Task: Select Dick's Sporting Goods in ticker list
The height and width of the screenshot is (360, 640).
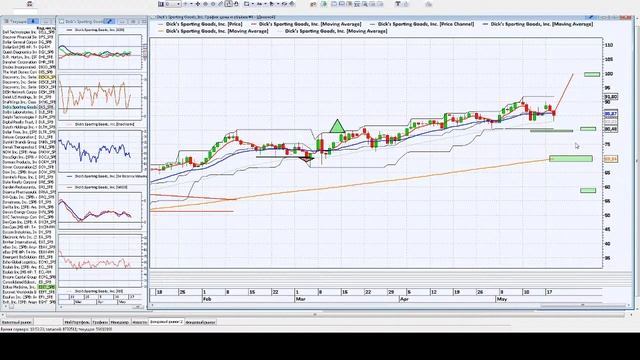Action: click(28, 107)
